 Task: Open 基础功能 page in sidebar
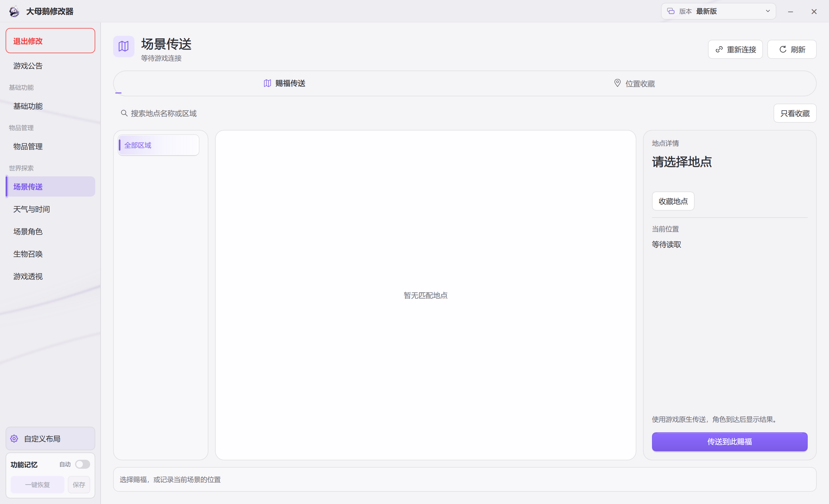pyautogui.click(x=50, y=106)
